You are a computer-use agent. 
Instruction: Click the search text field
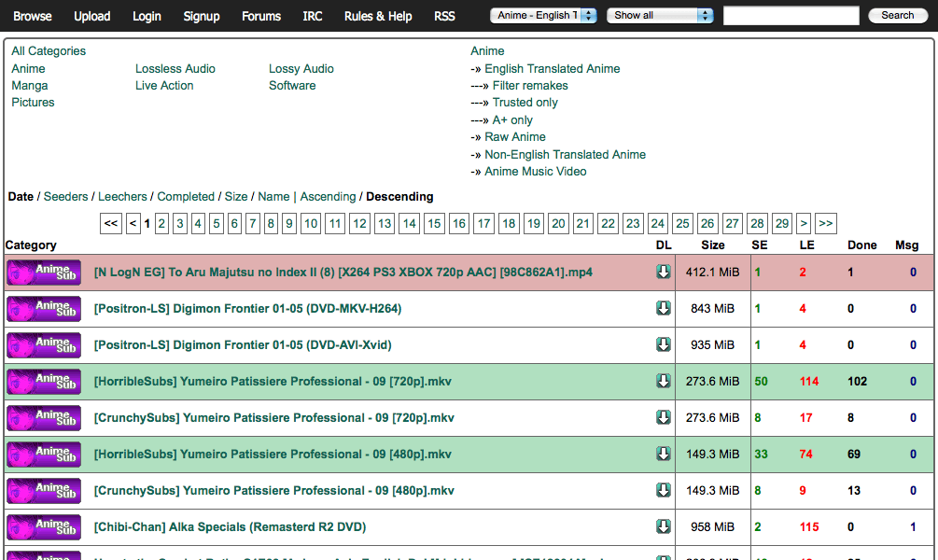(791, 16)
